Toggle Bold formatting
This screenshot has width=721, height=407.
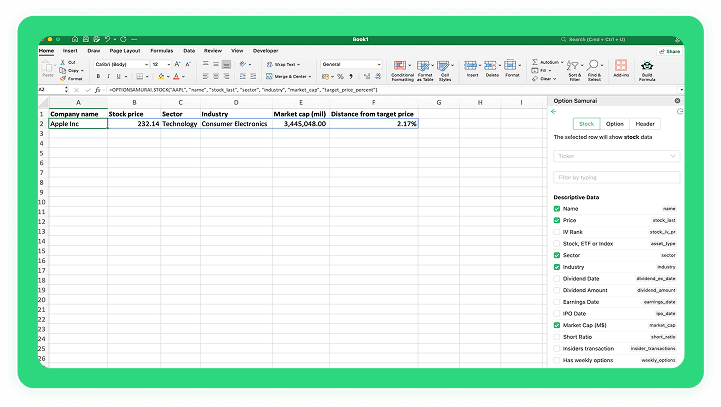pos(98,76)
